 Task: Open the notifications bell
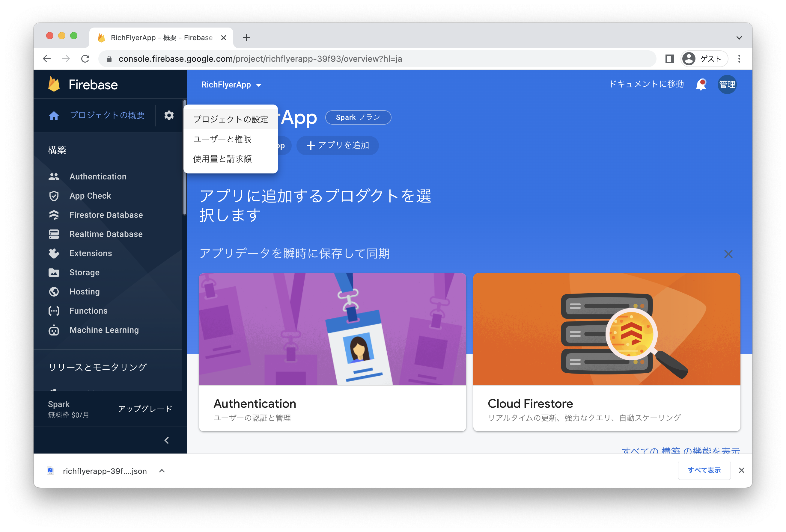[701, 84]
